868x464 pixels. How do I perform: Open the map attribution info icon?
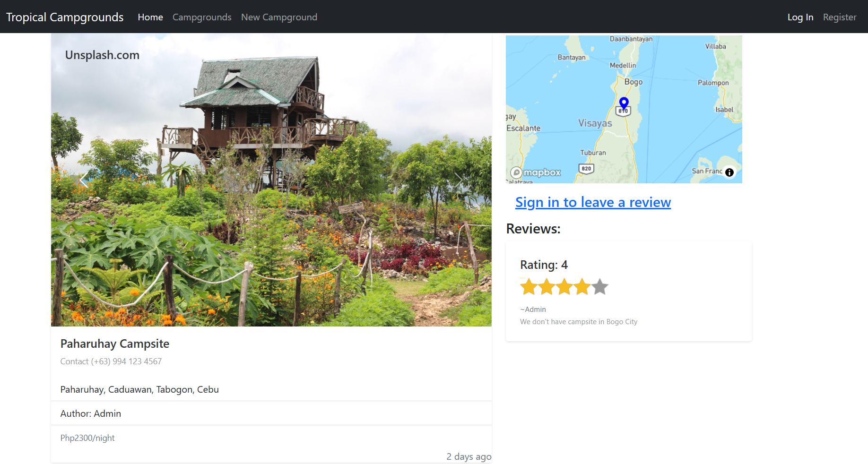(729, 172)
